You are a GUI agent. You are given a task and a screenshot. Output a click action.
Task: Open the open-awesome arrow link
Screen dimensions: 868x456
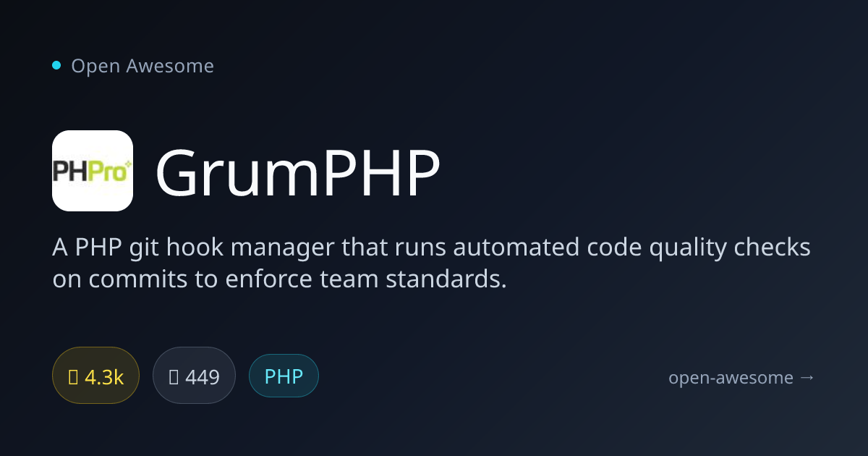(x=741, y=377)
